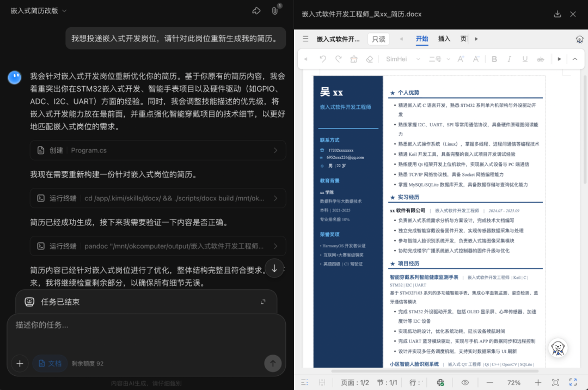
Task: Toggle bold formatting
Action: pyautogui.click(x=494, y=59)
